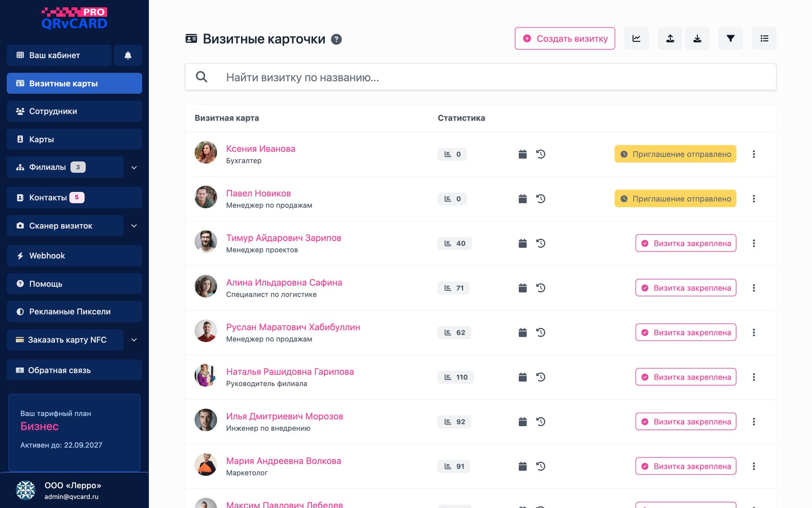This screenshot has height=508, width=812.
Task: Open history icon for Алина Ильдаровна Сафина
Action: point(541,288)
